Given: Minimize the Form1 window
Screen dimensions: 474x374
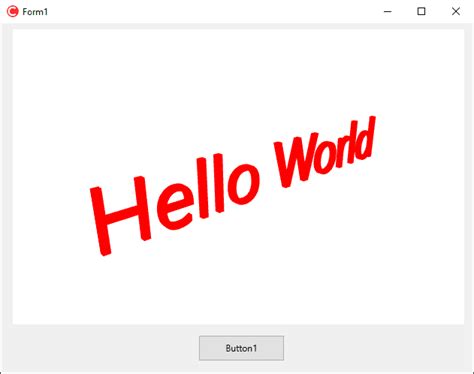Looking at the screenshot, I should click(388, 11).
